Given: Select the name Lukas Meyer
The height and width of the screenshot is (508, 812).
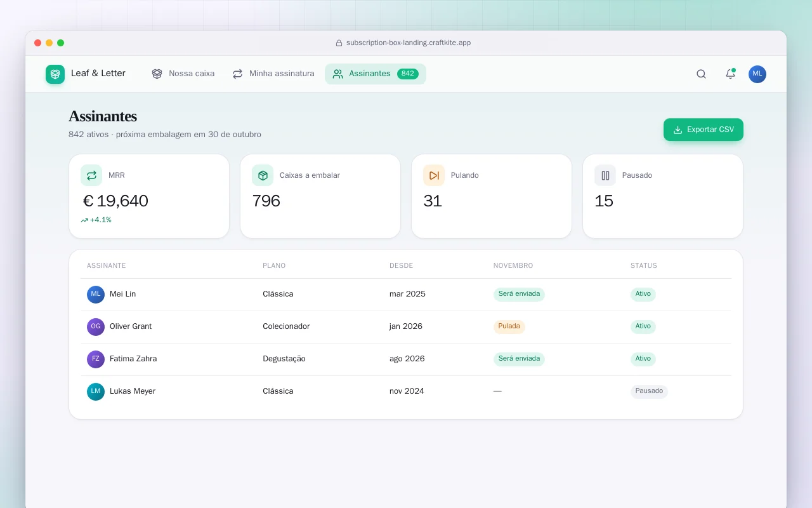Looking at the screenshot, I should tap(133, 391).
